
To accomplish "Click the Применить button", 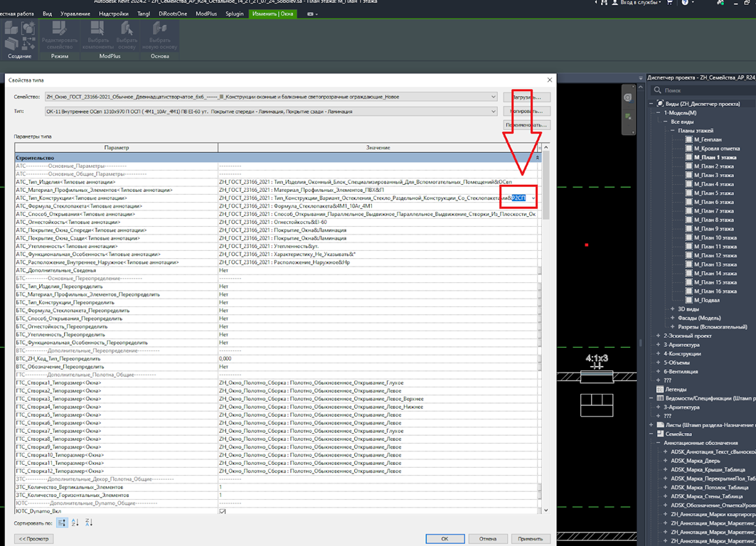I will (531, 539).
